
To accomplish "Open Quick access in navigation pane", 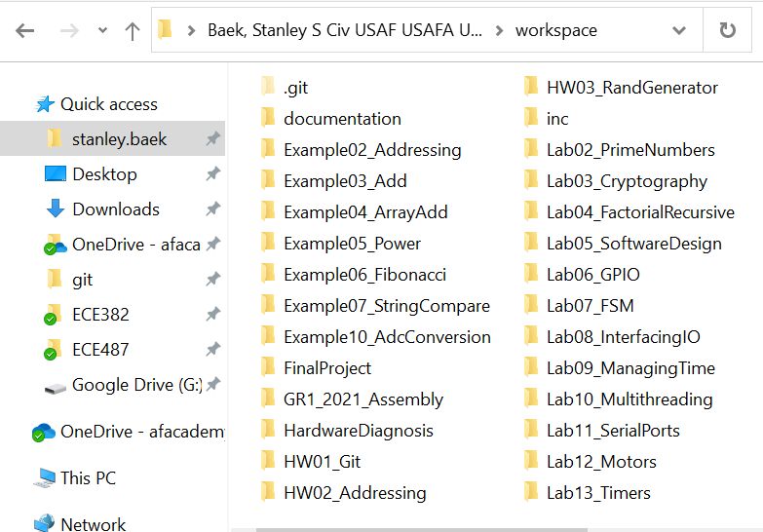I will click(x=108, y=104).
